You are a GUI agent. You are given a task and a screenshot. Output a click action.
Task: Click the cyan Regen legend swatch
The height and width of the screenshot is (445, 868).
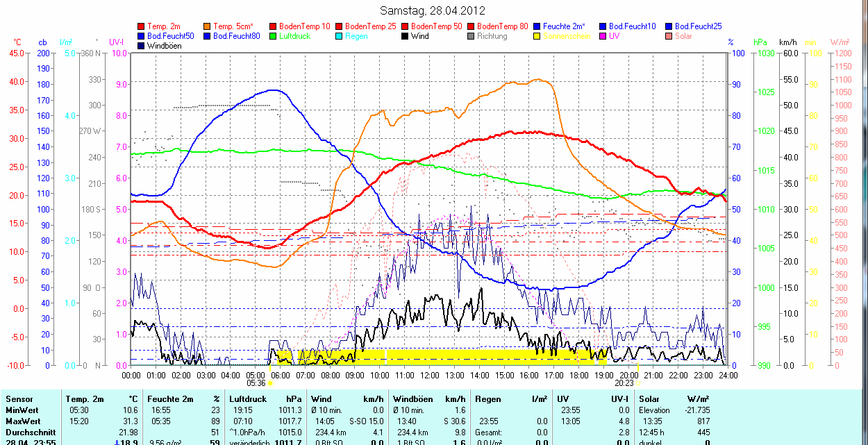(340, 36)
